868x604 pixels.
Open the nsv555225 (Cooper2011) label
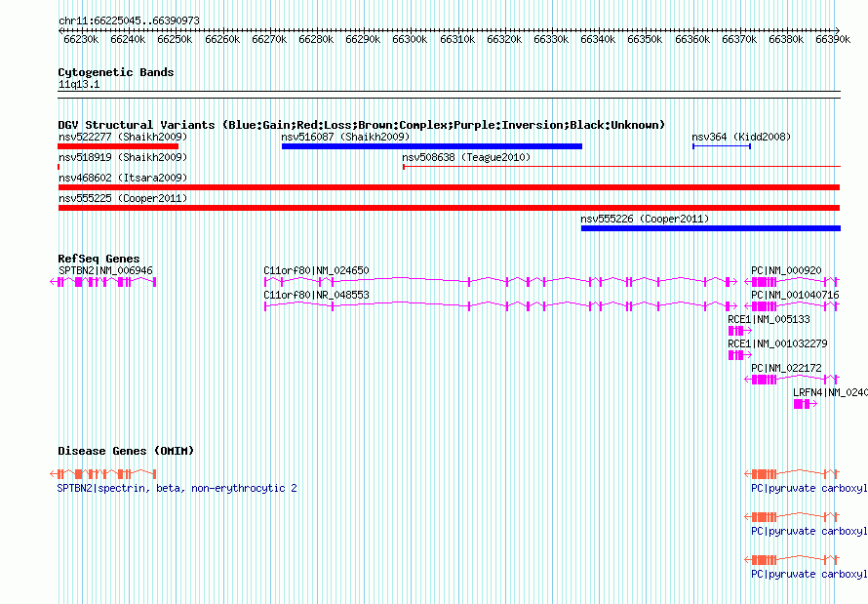pyautogui.click(x=123, y=198)
